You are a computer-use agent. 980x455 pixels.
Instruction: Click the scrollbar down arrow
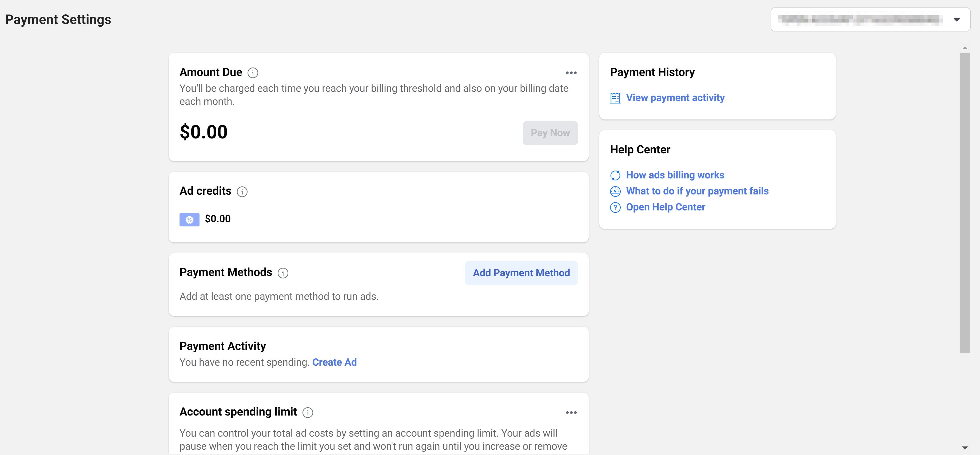coord(965,448)
